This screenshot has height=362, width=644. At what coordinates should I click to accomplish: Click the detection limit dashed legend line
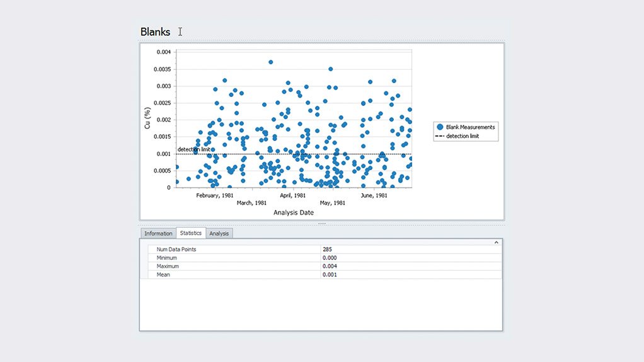click(x=440, y=136)
